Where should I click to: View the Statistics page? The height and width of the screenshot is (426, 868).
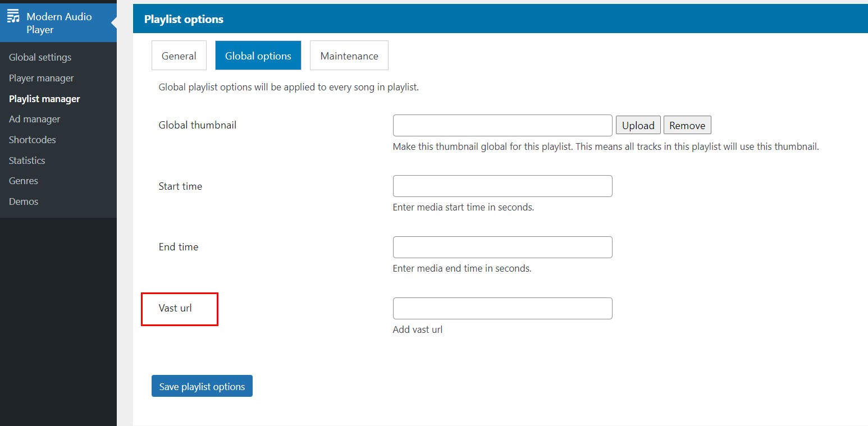tap(27, 161)
